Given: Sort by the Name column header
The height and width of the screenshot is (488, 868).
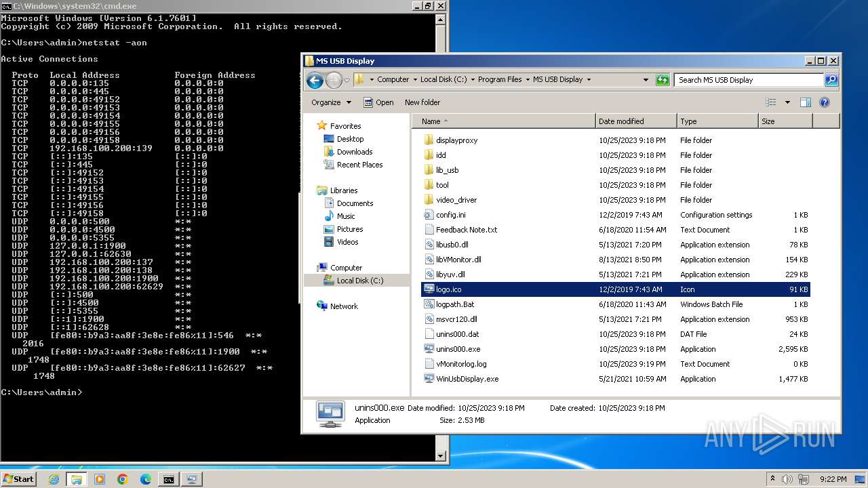Looking at the screenshot, I should (x=504, y=121).
